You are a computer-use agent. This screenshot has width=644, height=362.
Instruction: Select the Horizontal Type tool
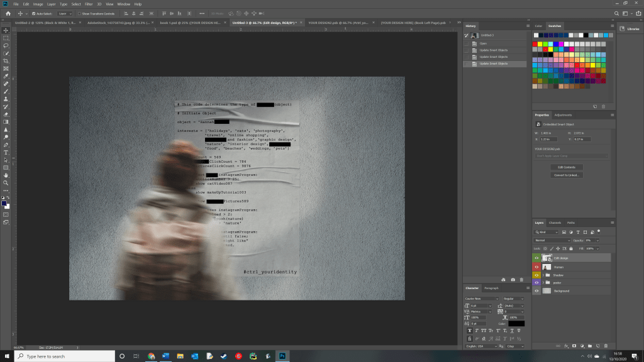(6, 152)
